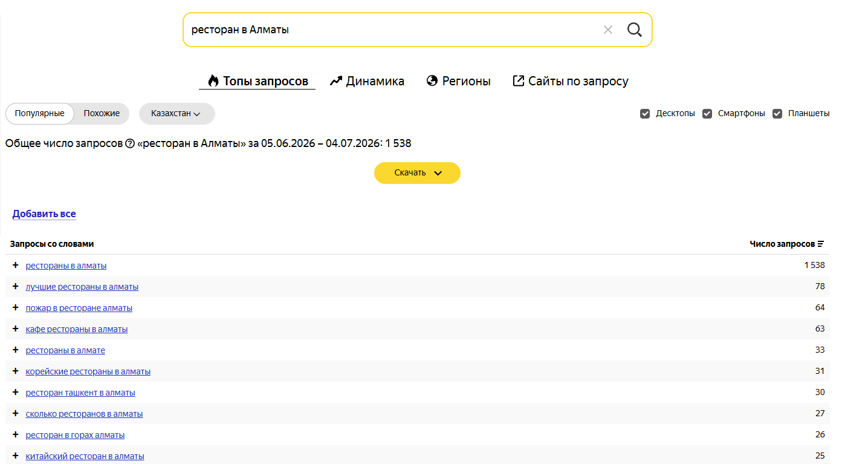Open the 'ресторан ташкент в алматы' link

click(80, 393)
